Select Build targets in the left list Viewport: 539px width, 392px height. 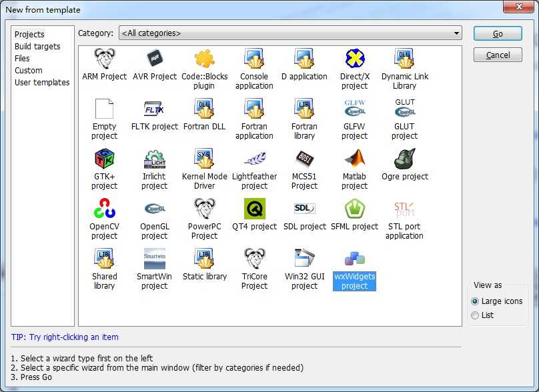pos(37,47)
